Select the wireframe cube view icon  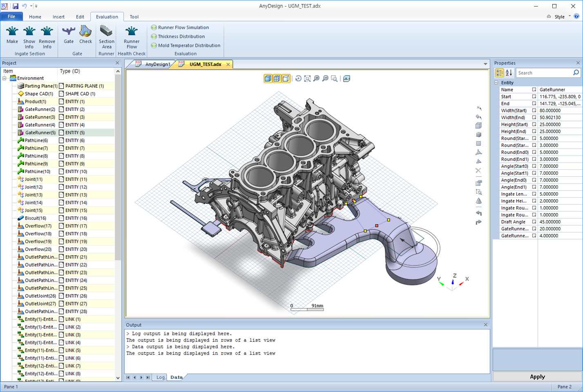pyautogui.click(x=277, y=78)
